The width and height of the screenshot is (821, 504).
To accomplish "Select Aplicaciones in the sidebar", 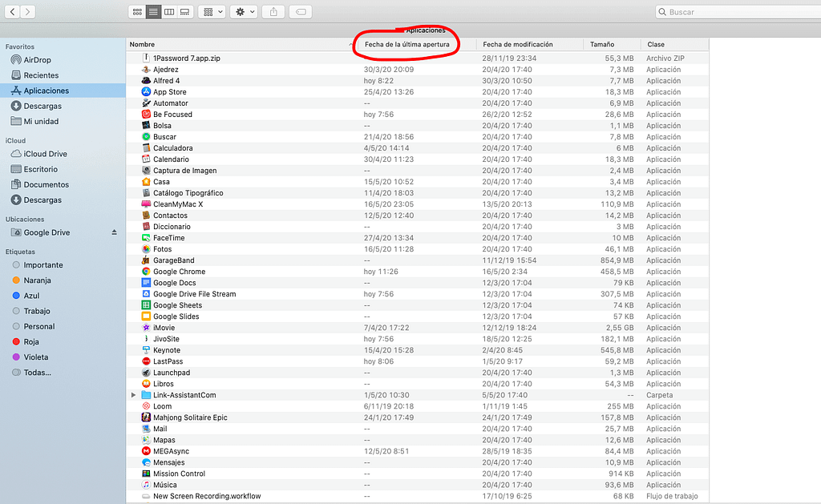I will coord(63,91).
